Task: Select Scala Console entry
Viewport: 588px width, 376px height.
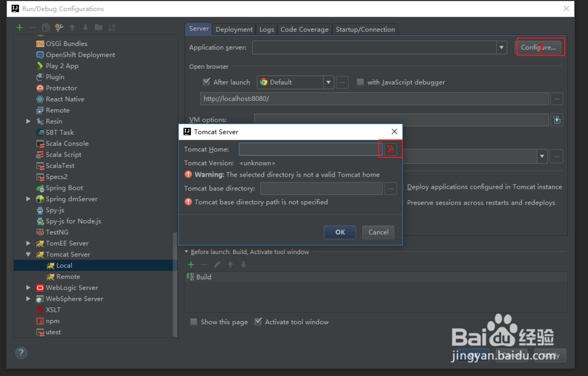Action: (62, 144)
